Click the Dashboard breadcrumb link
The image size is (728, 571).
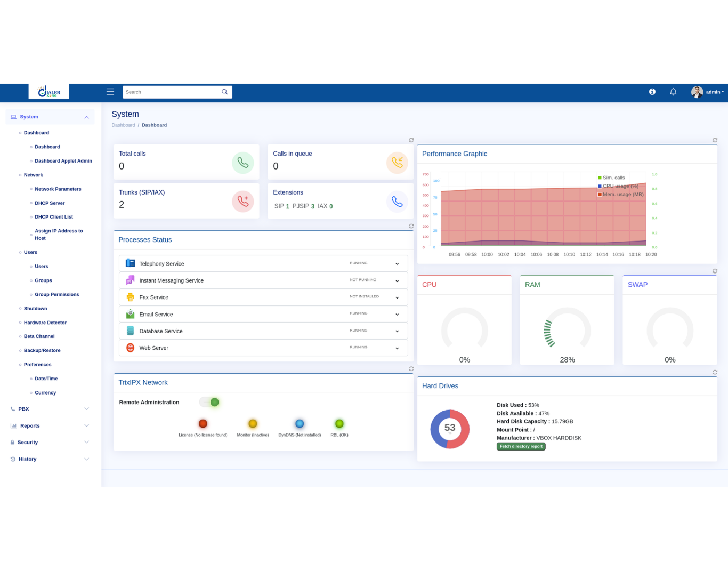click(x=123, y=125)
